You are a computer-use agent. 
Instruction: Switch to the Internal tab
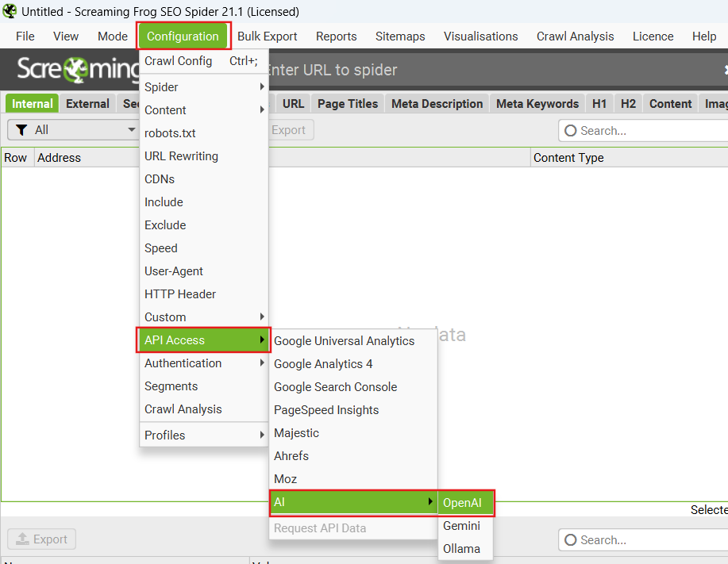33,103
